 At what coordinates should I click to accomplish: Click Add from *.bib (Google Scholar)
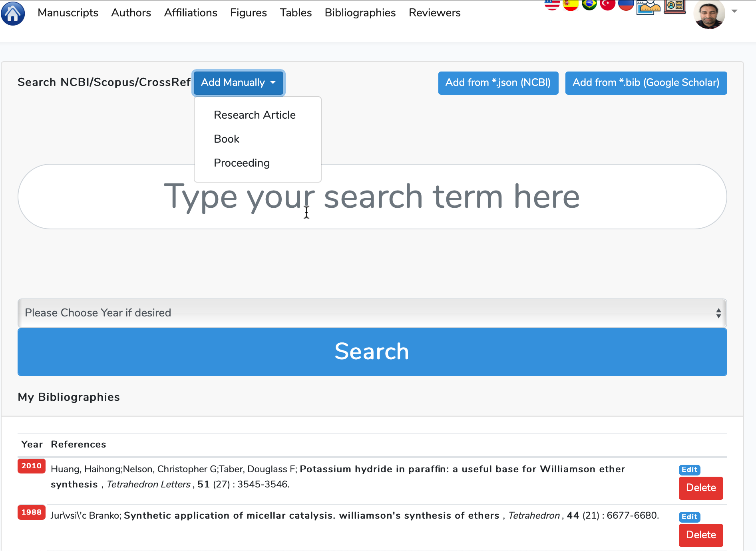646,83
